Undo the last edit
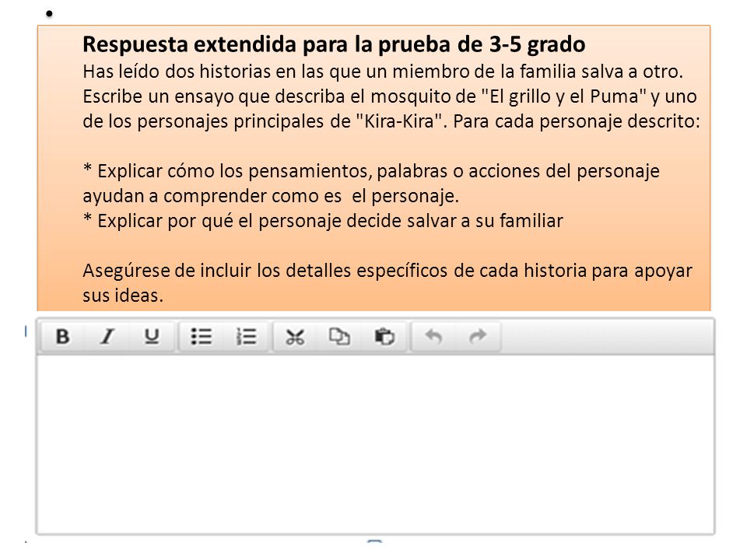Screen dimensions: 747x560 433,337
